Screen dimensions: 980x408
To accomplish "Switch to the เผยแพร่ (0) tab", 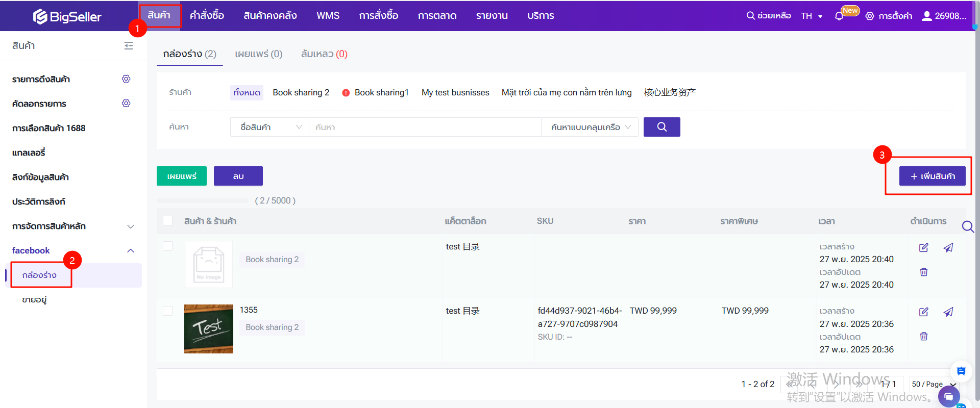I will coord(258,54).
